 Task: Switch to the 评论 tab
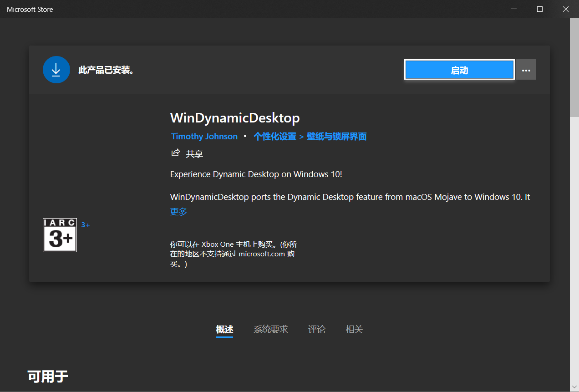(x=317, y=329)
